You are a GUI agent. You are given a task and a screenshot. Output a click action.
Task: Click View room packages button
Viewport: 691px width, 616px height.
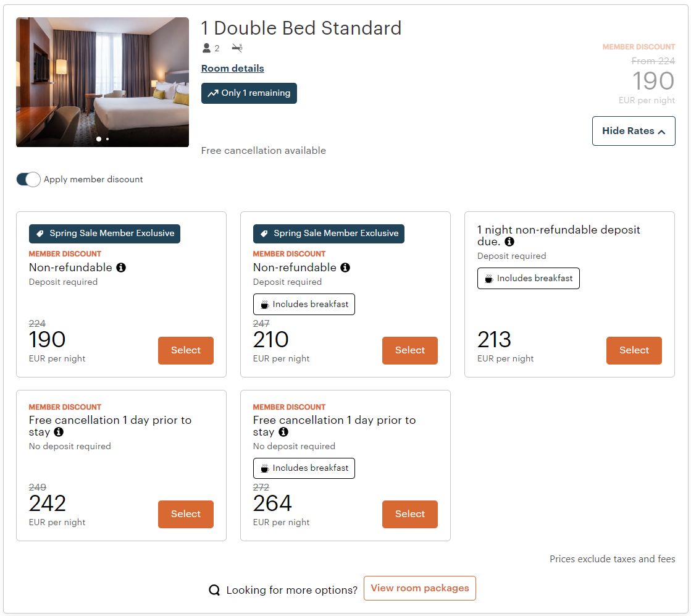[420, 588]
